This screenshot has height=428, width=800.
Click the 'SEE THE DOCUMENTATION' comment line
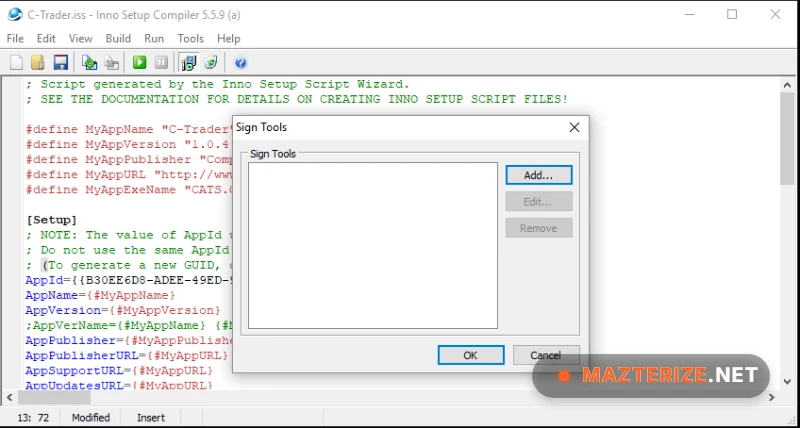pyautogui.click(x=297, y=99)
